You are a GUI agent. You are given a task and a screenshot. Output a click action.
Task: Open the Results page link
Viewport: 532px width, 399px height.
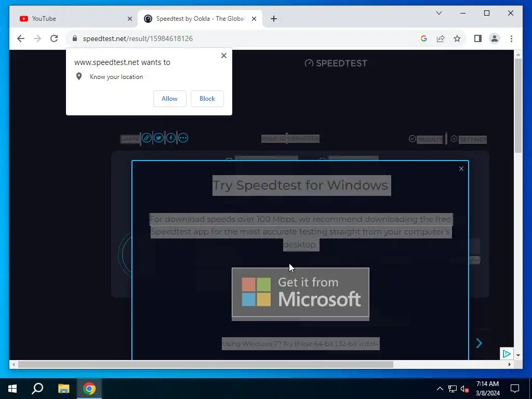[x=426, y=139]
